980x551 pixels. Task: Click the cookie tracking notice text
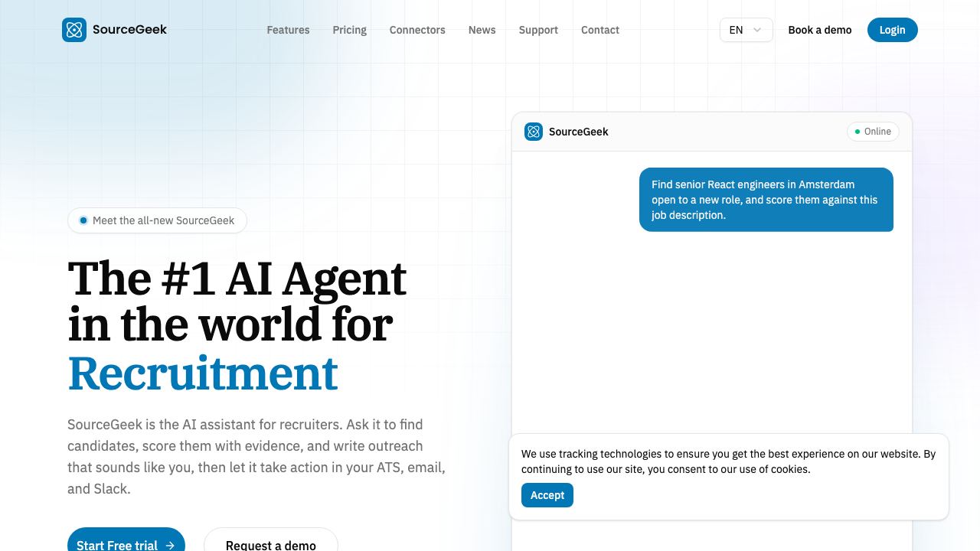729,461
